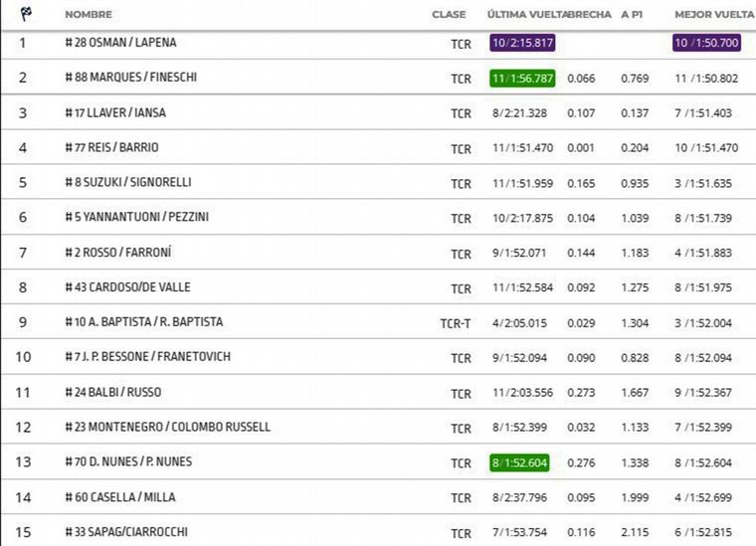Click the A P1 column header
756x546 pixels.
click(631, 15)
